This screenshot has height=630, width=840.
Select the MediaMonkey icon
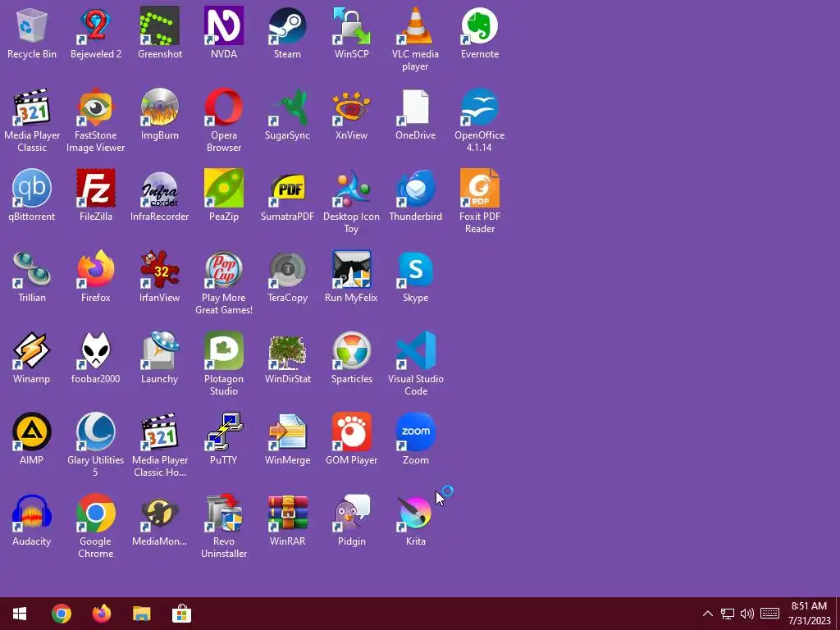[x=160, y=514]
